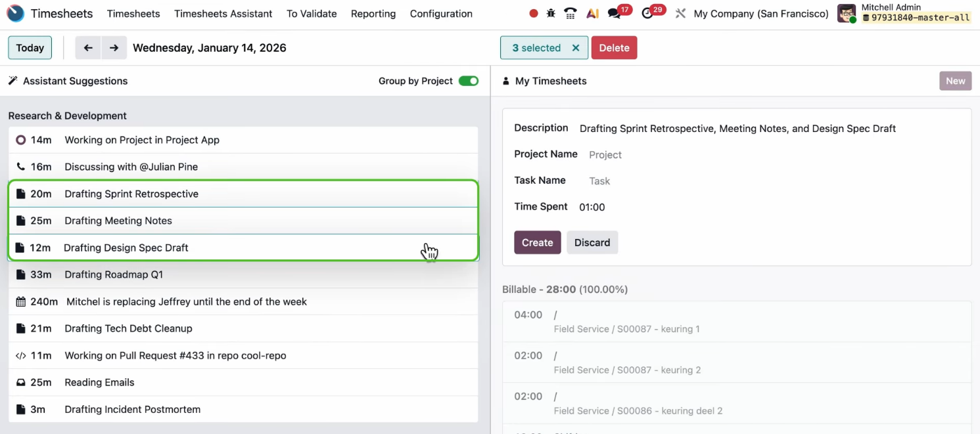Toggle the Group by Project switch

pyautogui.click(x=468, y=81)
